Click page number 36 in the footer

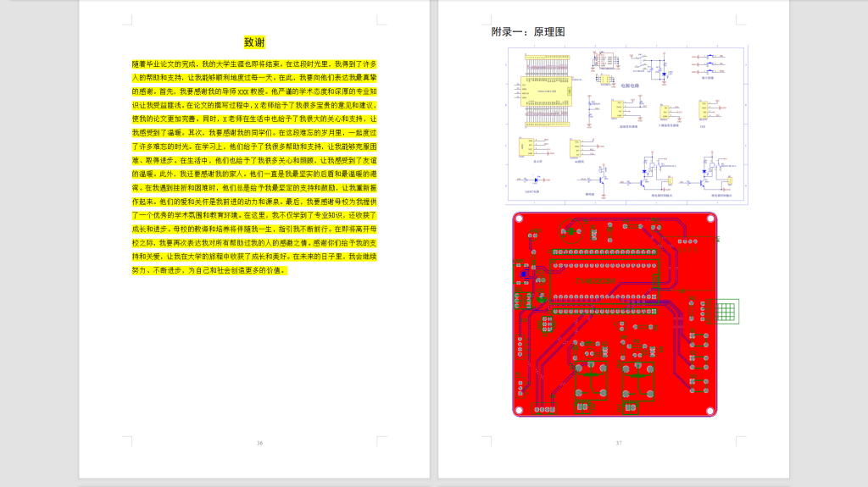(259, 443)
